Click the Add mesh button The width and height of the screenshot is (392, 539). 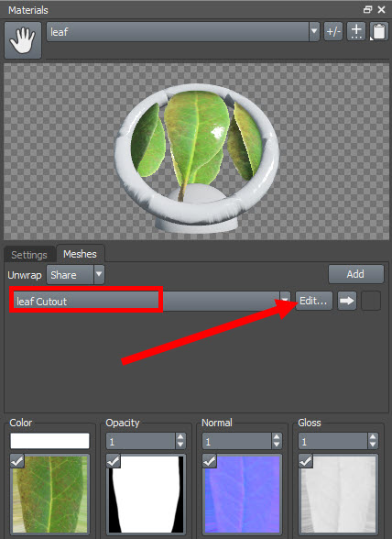click(355, 274)
